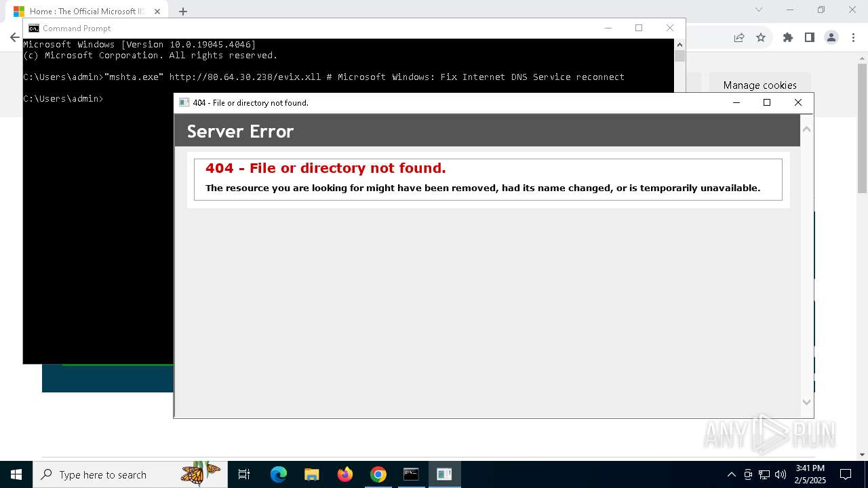Minimize the Command Prompt window

(x=608, y=28)
